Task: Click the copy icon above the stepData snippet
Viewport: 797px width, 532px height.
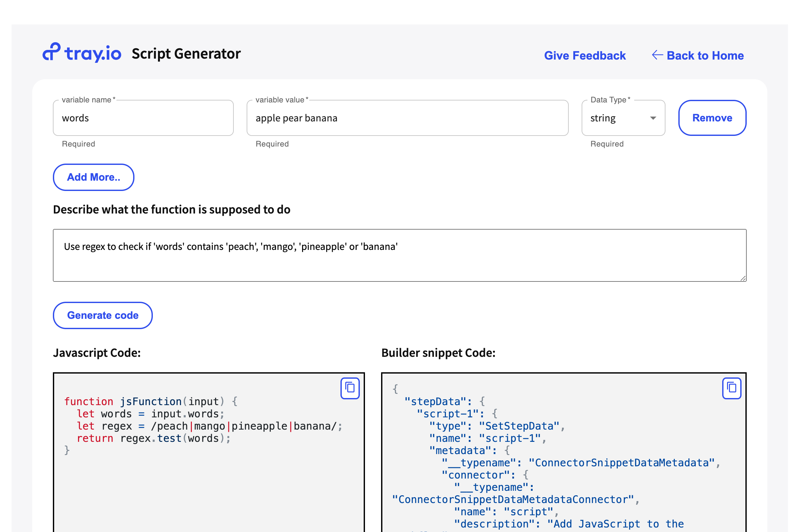Action: tap(732, 388)
